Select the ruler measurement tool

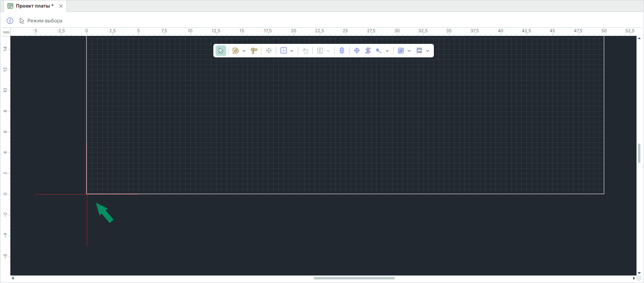pos(254,51)
